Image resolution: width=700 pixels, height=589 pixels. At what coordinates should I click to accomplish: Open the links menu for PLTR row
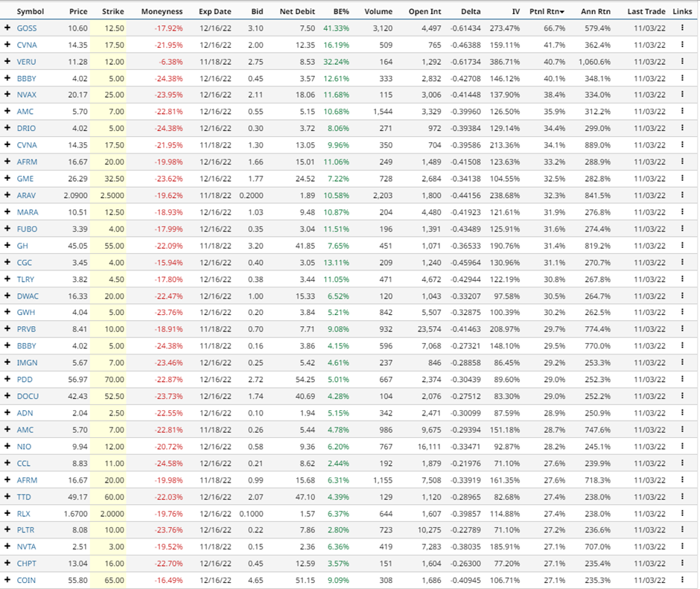click(x=682, y=529)
